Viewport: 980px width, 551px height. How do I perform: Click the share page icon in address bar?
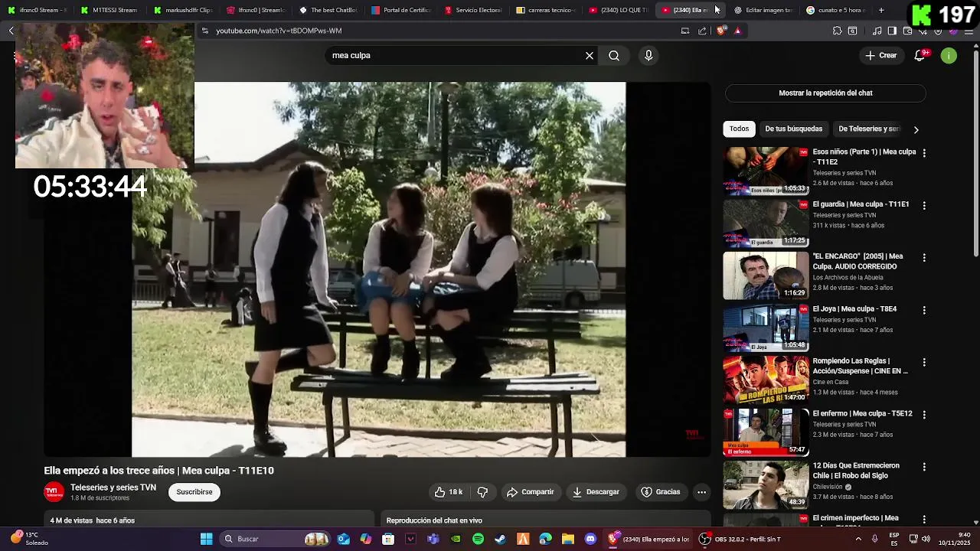click(x=702, y=31)
